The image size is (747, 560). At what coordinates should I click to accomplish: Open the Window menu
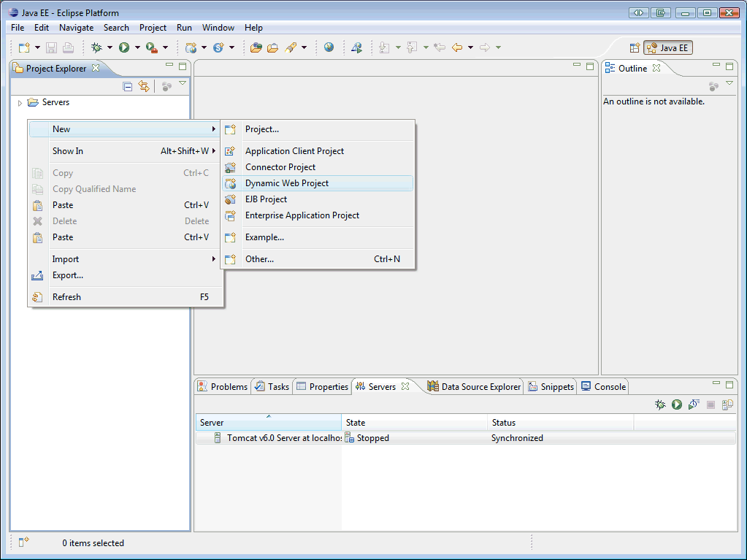pyautogui.click(x=218, y=28)
